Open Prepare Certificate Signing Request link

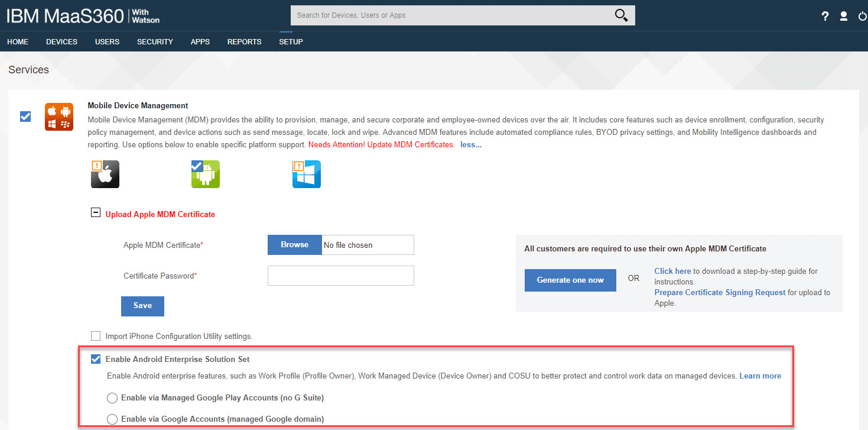[720, 292]
